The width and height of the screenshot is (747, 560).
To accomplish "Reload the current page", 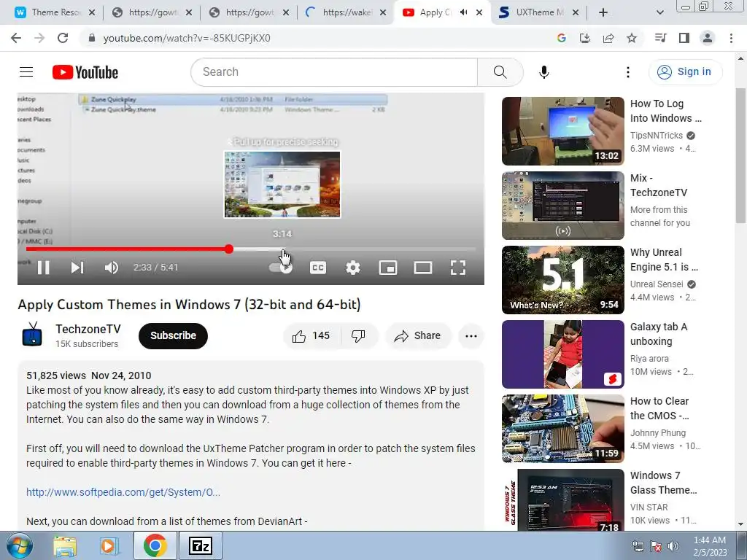I will (x=63, y=38).
